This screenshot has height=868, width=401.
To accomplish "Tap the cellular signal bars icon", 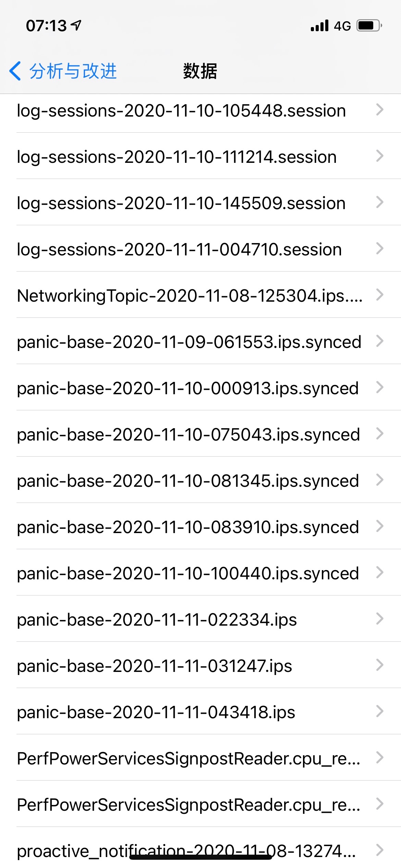I will [319, 26].
